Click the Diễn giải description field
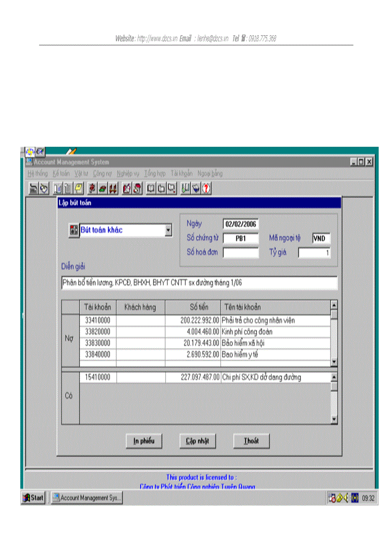The width and height of the screenshot is (392, 540). (199, 283)
